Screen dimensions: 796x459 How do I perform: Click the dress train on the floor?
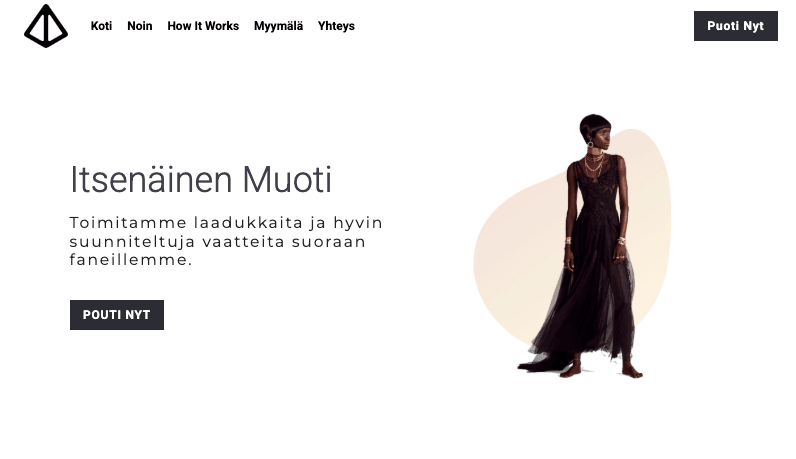click(x=542, y=364)
